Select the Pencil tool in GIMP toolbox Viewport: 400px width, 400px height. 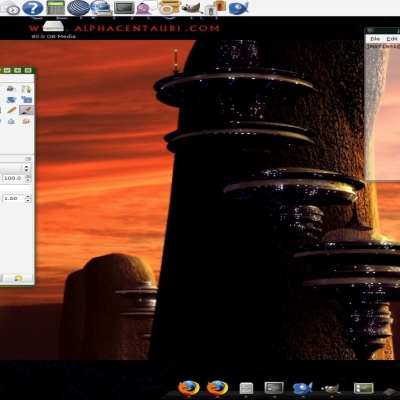pos(11,110)
